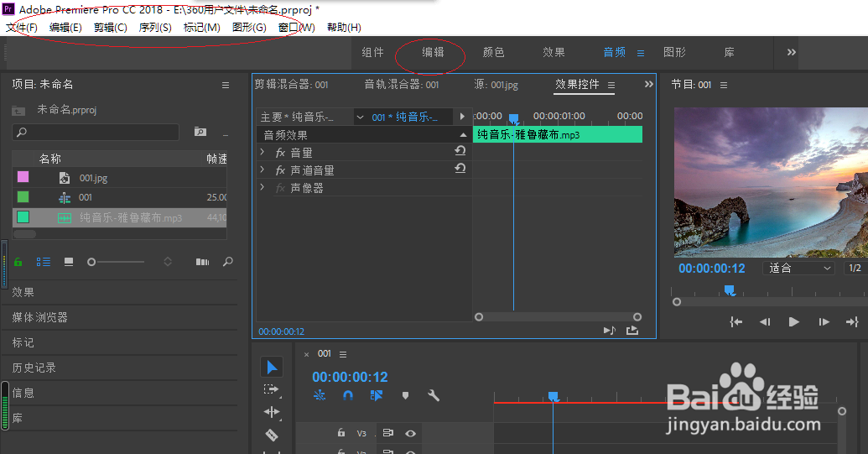Select the Selection (arrow) tool
The height and width of the screenshot is (454, 868).
272,367
